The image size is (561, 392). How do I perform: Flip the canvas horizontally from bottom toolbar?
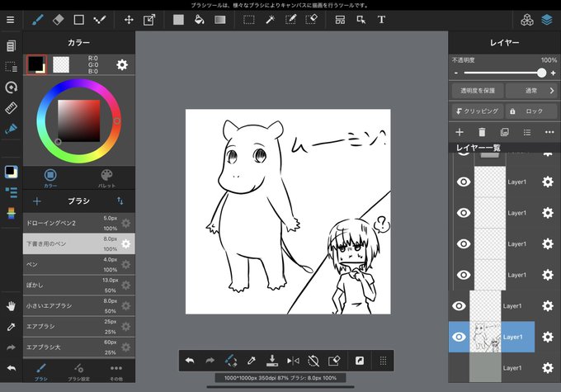click(x=293, y=361)
